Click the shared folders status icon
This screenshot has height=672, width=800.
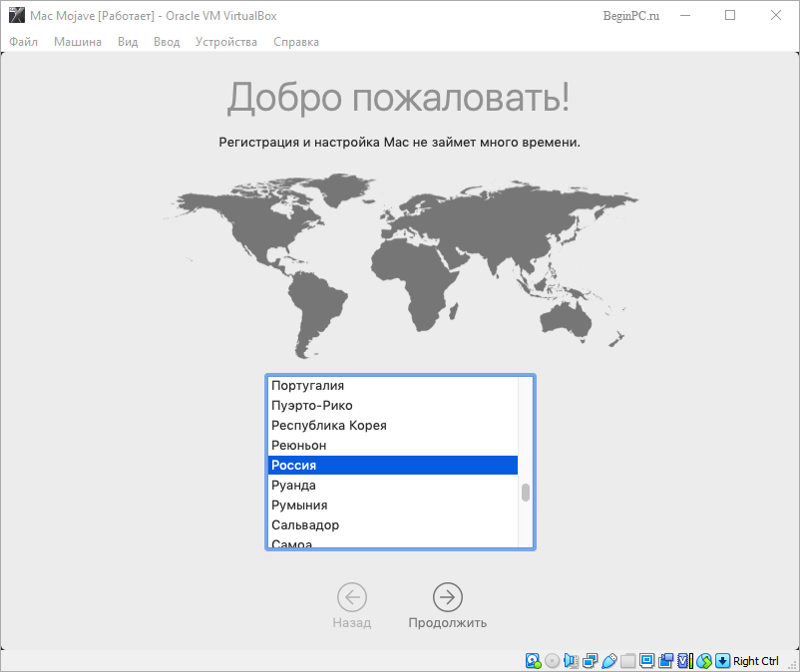628,661
